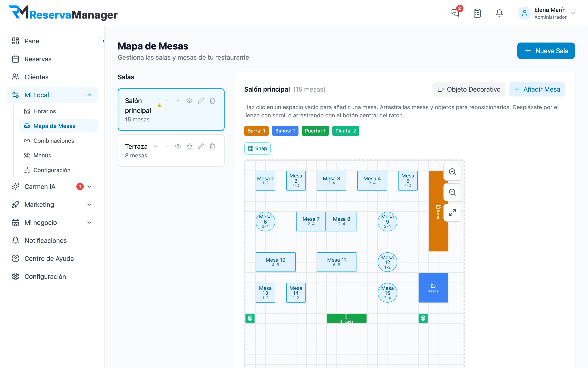The height and width of the screenshot is (368, 588).
Task: Select Mesa 11 table on the canvas
Action: click(x=336, y=262)
